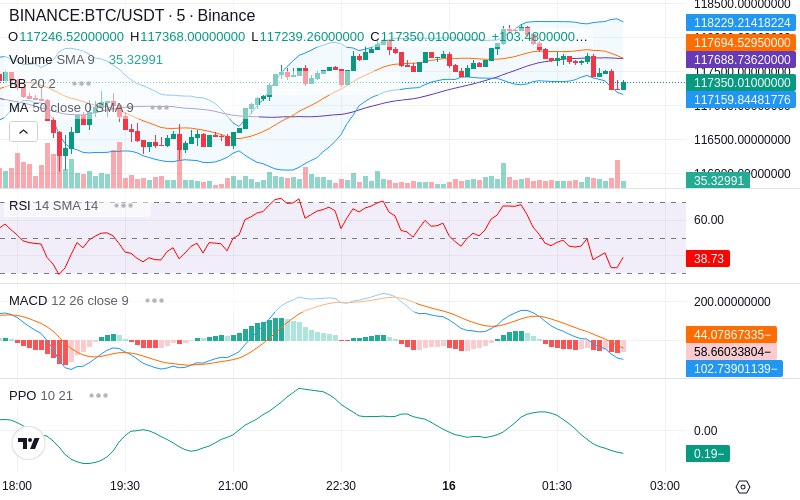The width and height of the screenshot is (800, 500).
Task: Click the open value O117246.52000000
Action: [x=66, y=37]
